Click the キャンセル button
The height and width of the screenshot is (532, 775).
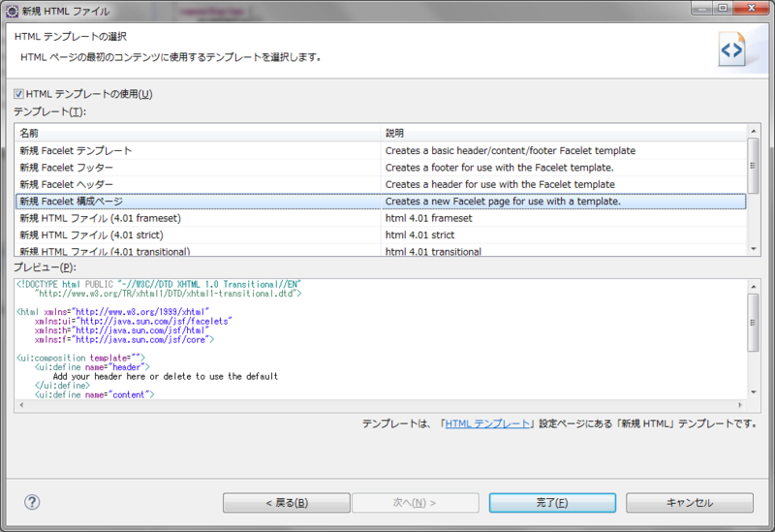click(690, 503)
